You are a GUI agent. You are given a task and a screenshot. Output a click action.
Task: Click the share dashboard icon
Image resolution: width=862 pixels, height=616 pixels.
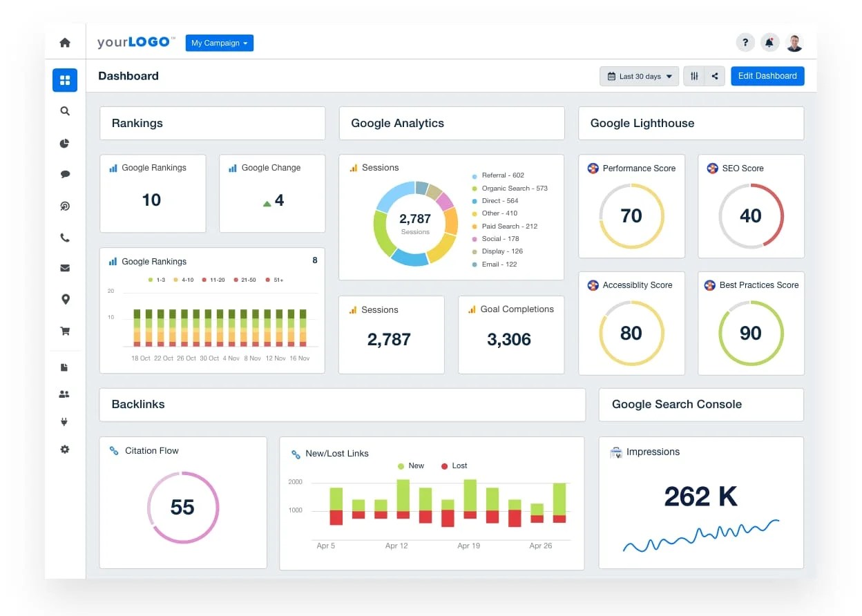point(715,76)
